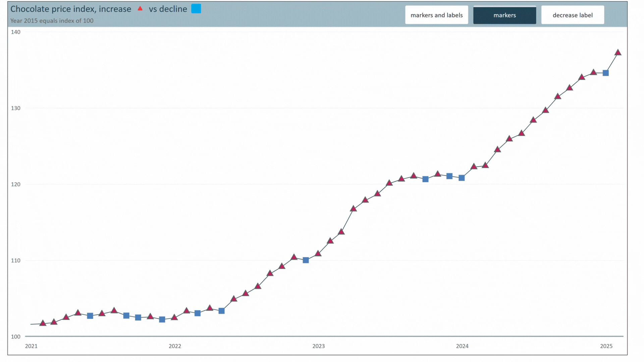Click the first triangle marker starting the line
Screen dimensions: 644x362
pyautogui.click(x=43, y=323)
